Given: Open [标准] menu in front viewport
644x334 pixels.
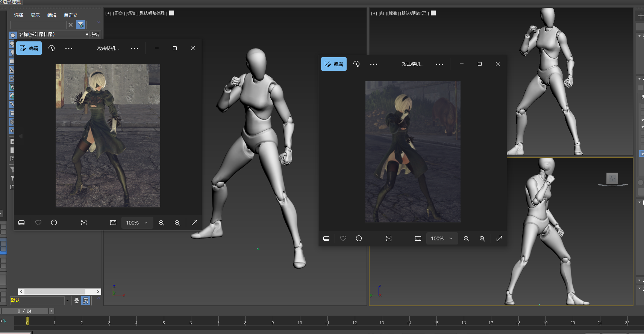Looking at the screenshot, I should tap(393, 13).
